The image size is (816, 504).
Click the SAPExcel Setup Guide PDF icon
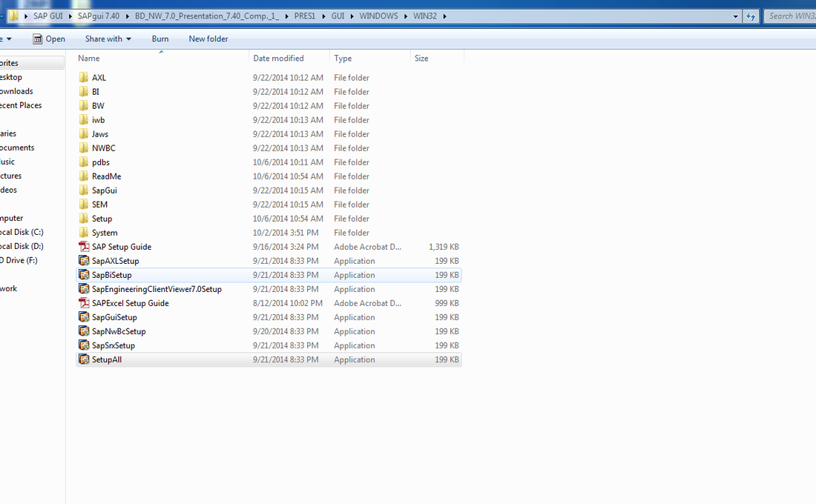[x=84, y=302]
